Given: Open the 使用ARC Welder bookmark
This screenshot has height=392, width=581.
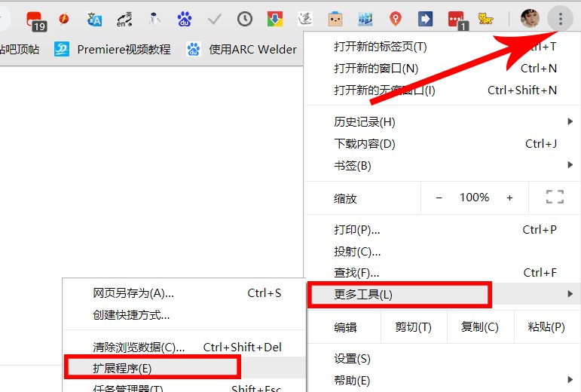Looking at the screenshot, I should (242, 49).
